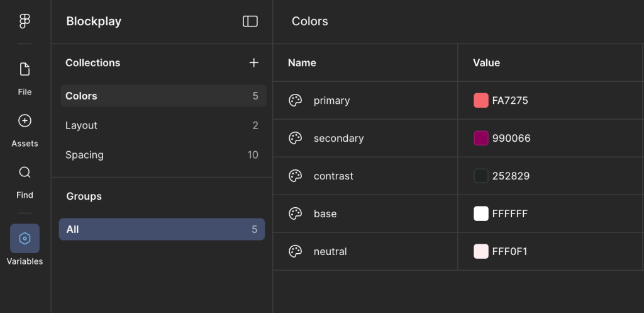The width and height of the screenshot is (644, 313).
Task: Click the secondary color swatch 990066
Action: click(481, 139)
